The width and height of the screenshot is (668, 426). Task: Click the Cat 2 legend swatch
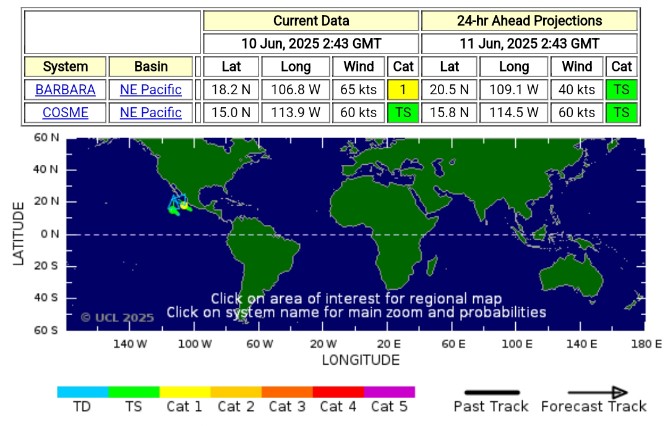point(236,392)
